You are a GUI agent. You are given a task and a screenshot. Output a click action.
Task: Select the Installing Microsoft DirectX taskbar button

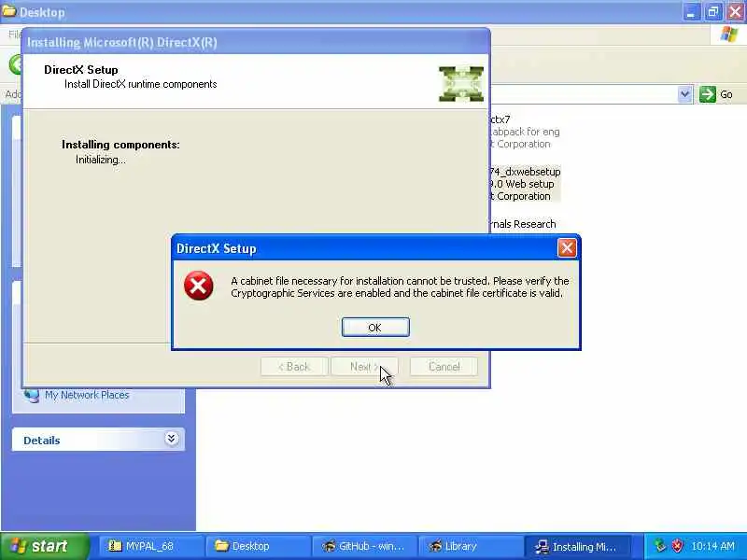[x=577, y=546]
